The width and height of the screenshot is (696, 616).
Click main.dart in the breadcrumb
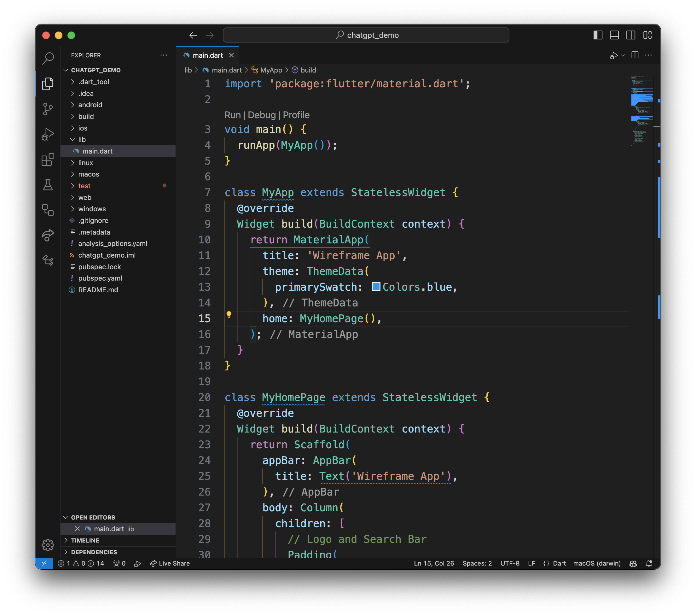pos(226,70)
